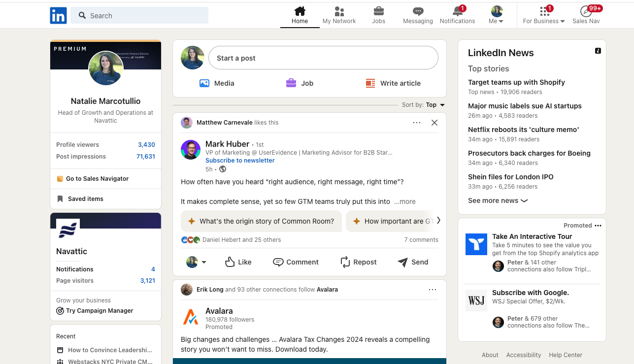Expand See more news

(498, 200)
